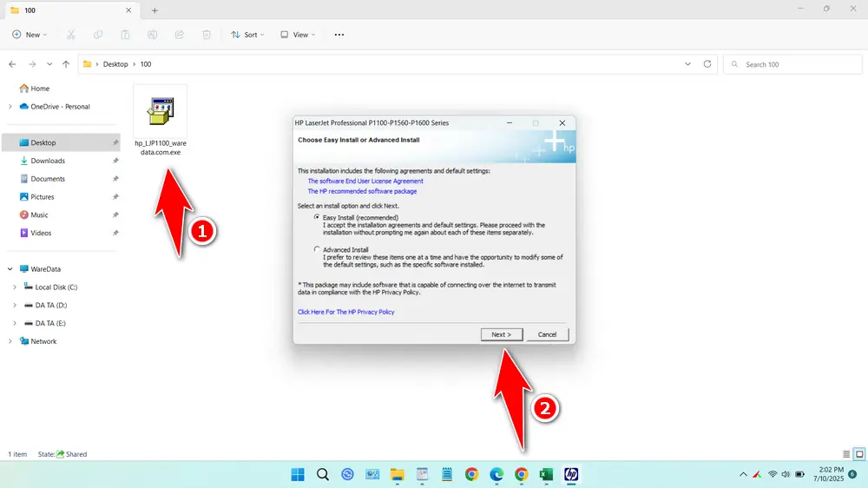The image size is (868, 488).
Task: Click the Rename icon in Explorer toolbar
Action: [x=152, y=35]
